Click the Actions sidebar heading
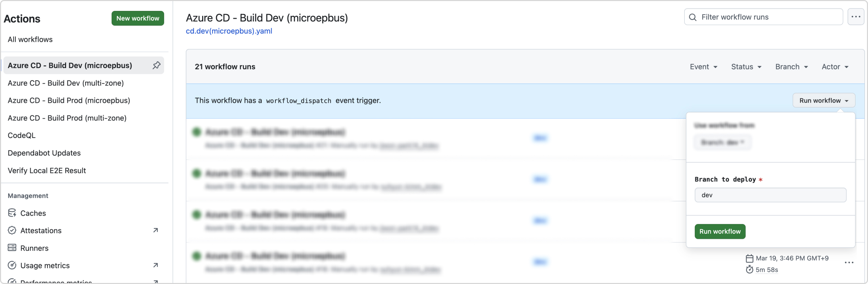Viewport: 868px width, 284px height. pyautogui.click(x=22, y=19)
